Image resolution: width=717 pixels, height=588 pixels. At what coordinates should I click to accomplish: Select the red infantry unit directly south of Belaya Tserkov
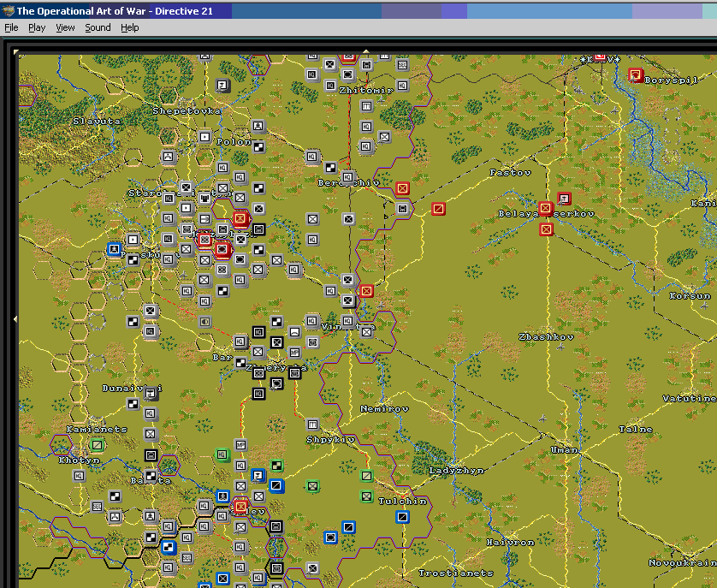coord(546,229)
